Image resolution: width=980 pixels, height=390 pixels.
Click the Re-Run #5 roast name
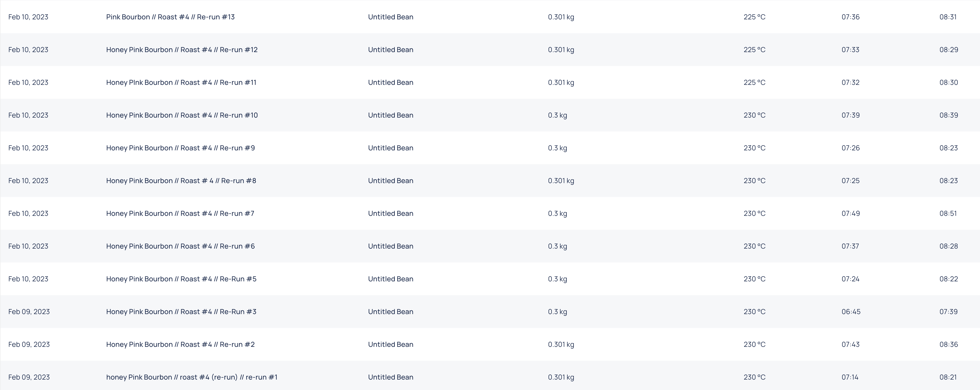tap(181, 279)
